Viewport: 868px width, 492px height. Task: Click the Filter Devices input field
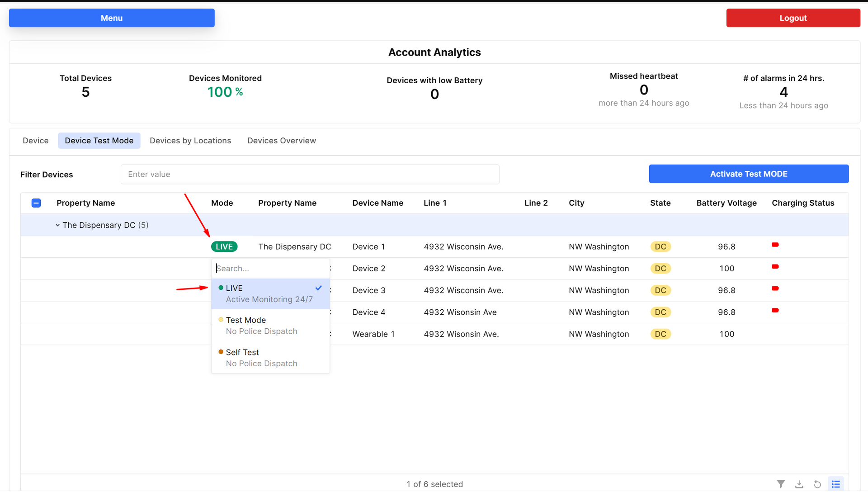click(310, 175)
